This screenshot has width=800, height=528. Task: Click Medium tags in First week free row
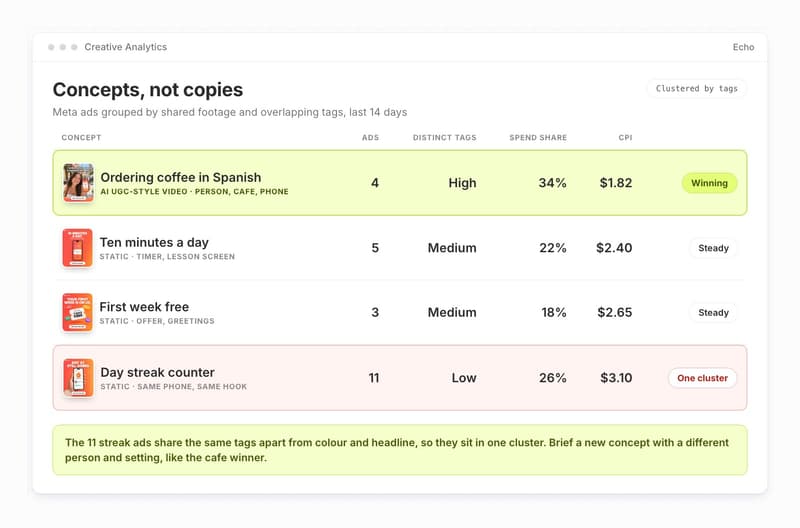click(452, 312)
